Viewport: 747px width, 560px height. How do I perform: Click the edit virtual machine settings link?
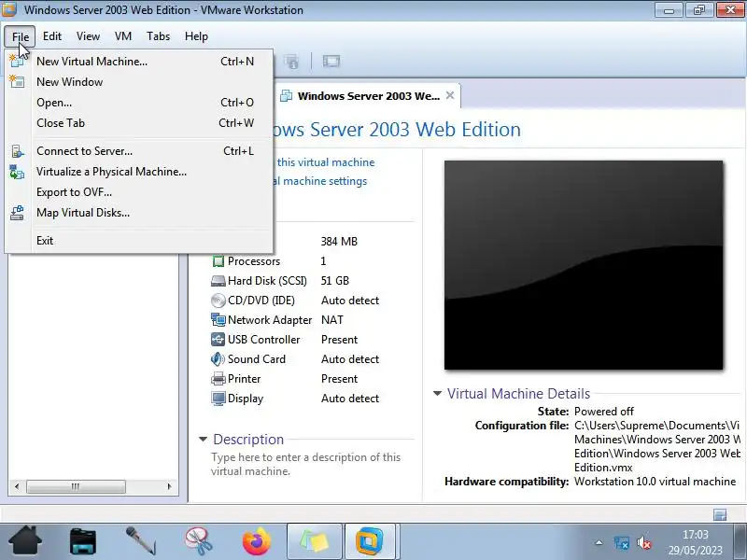320,181
